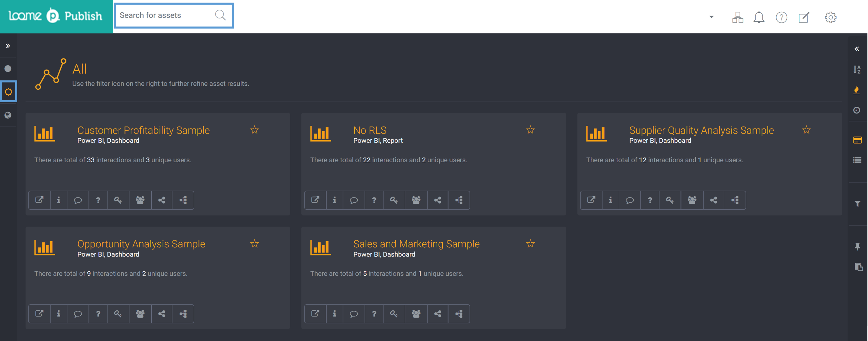This screenshot has width=868, height=341.
Task: Star the Opportunity Analysis Sample
Action: click(254, 244)
